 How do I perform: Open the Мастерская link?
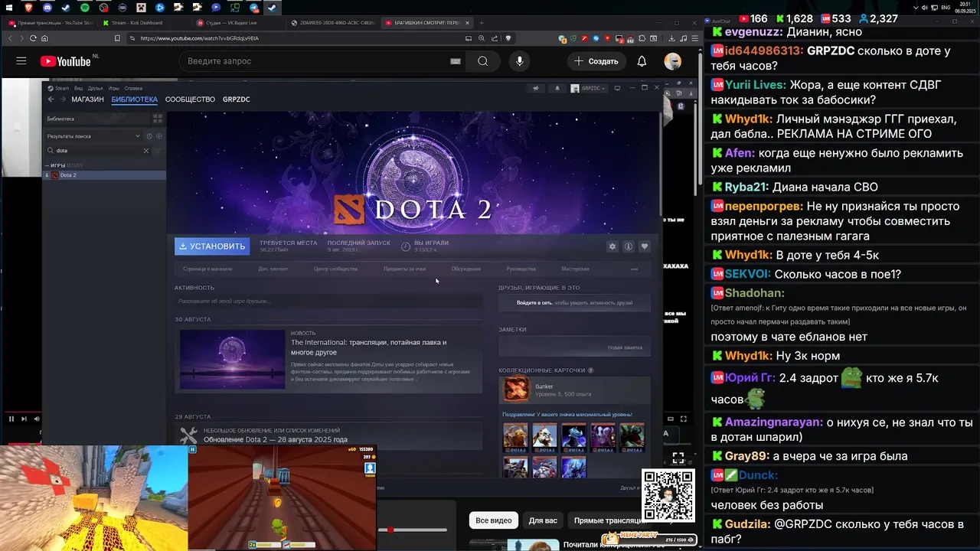(x=575, y=269)
